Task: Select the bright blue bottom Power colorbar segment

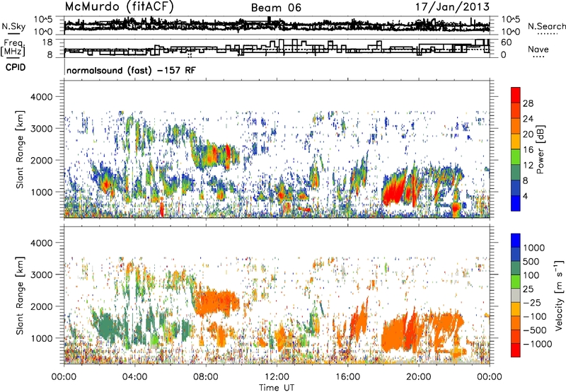Action: tap(516, 203)
